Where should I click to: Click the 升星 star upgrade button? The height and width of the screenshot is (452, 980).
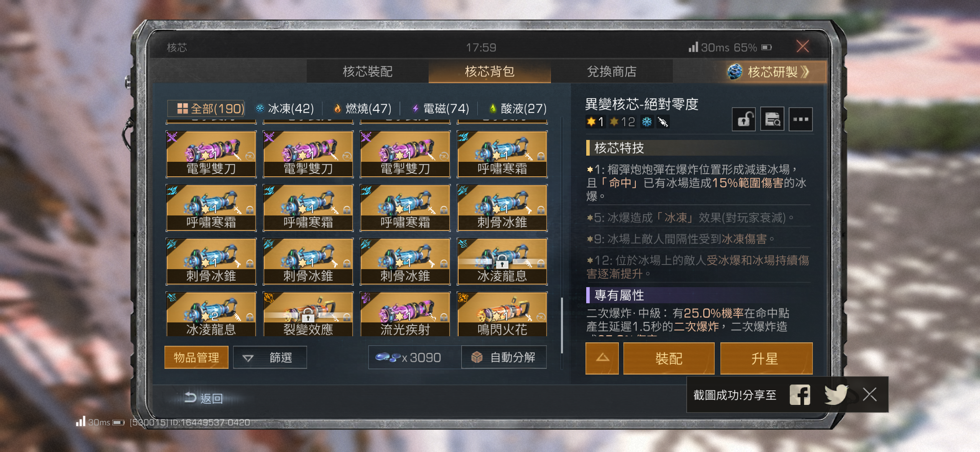[x=766, y=358]
